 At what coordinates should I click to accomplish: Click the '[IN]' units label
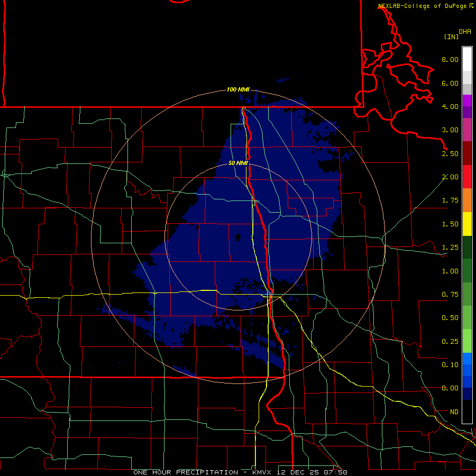click(x=452, y=36)
